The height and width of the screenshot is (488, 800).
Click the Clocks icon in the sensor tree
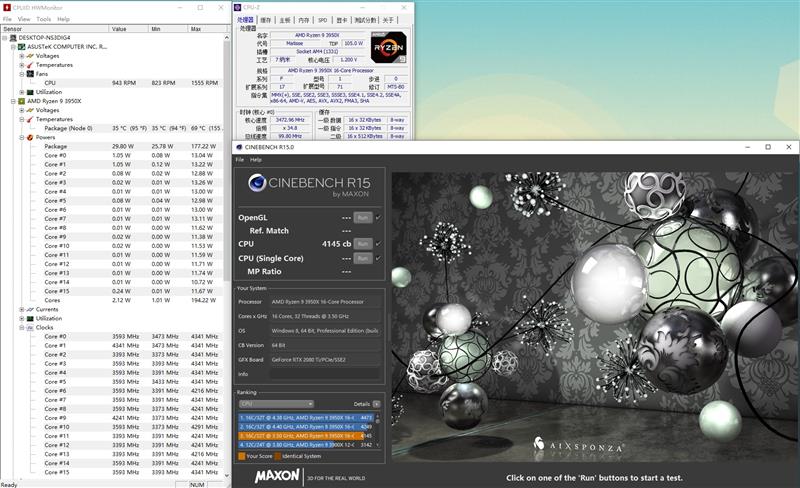[29, 327]
